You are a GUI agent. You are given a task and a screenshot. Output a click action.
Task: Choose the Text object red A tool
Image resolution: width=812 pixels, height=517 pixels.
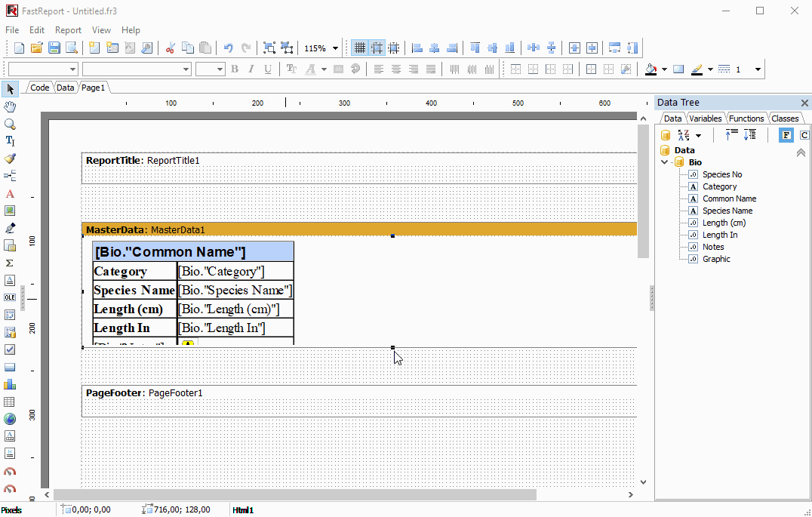point(10,194)
